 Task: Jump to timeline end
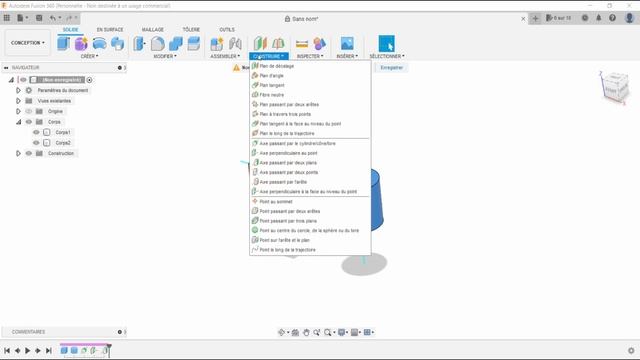pyautogui.click(x=49, y=351)
